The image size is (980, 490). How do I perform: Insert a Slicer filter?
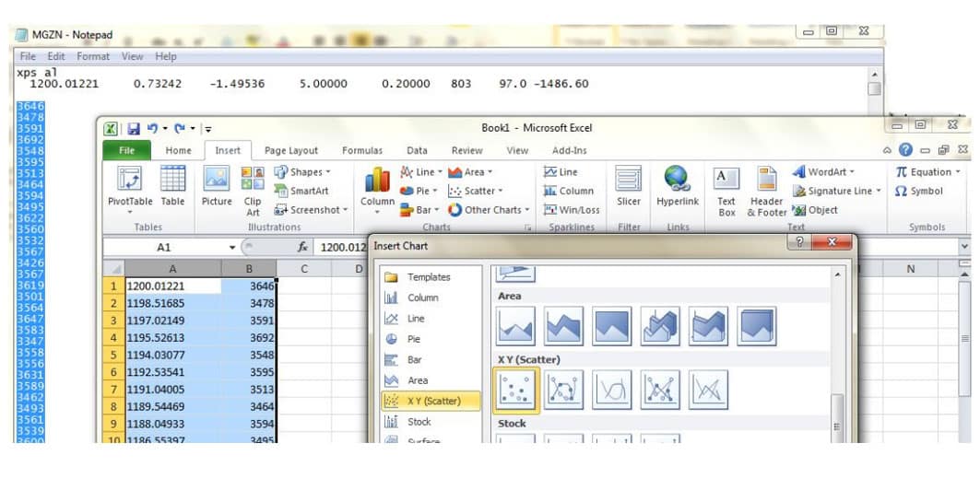[628, 186]
